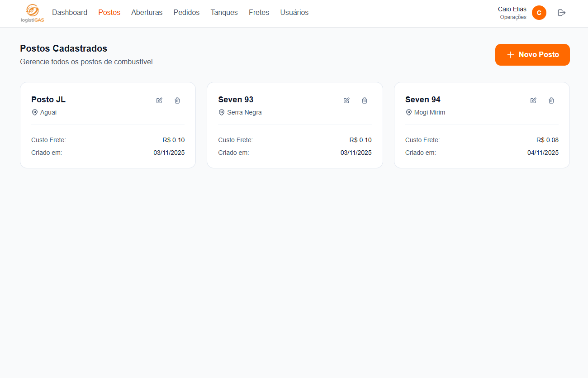
Task: Open edit for Seven 93
Action: 346,100
